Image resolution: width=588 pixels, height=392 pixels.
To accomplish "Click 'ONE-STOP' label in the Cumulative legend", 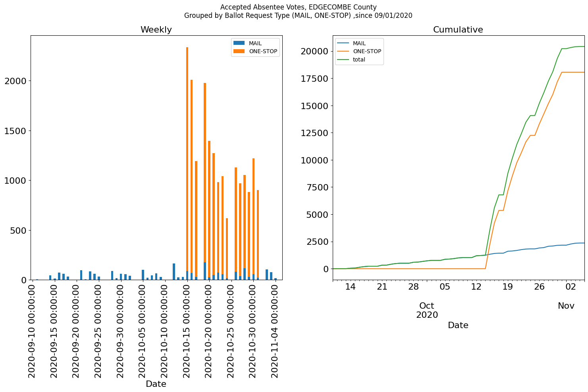I will point(367,52).
